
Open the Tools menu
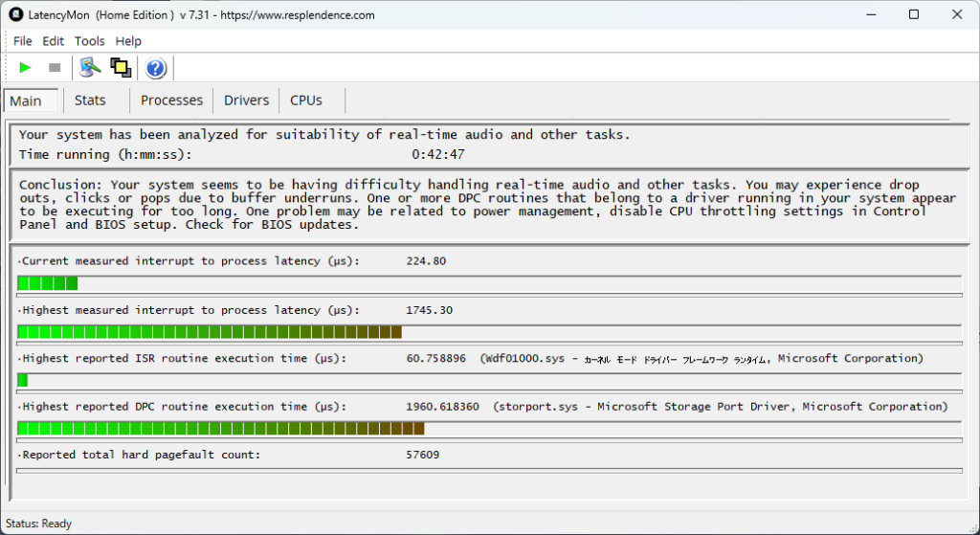pos(90,41)
